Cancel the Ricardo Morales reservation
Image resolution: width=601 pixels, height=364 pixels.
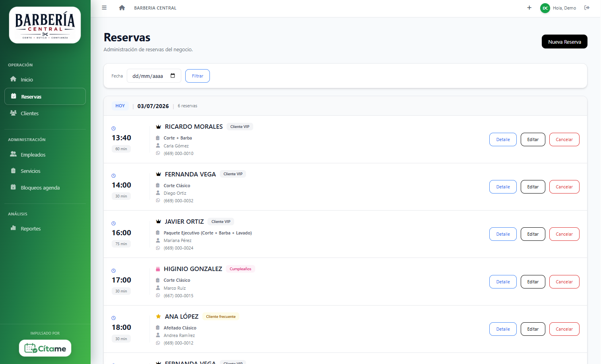click(564, 139)
